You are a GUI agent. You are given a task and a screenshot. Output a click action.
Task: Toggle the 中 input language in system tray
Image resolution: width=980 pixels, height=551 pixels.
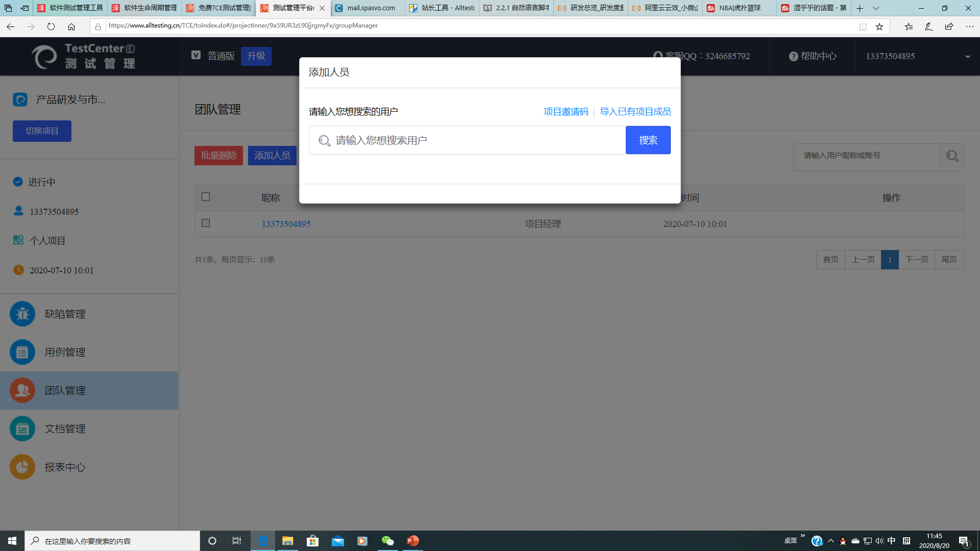[891, 540]
